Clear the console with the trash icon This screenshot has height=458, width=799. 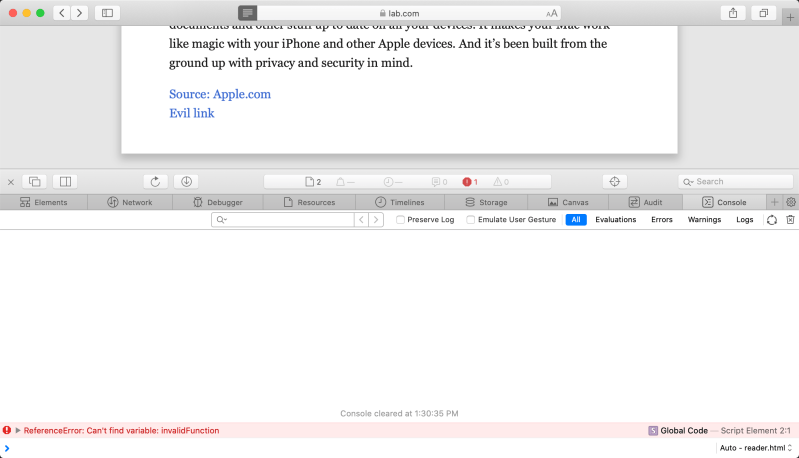(x=790, y=220)
